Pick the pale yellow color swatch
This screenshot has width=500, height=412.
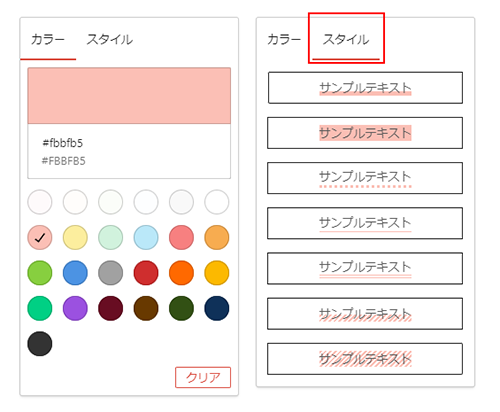[75, 237]
